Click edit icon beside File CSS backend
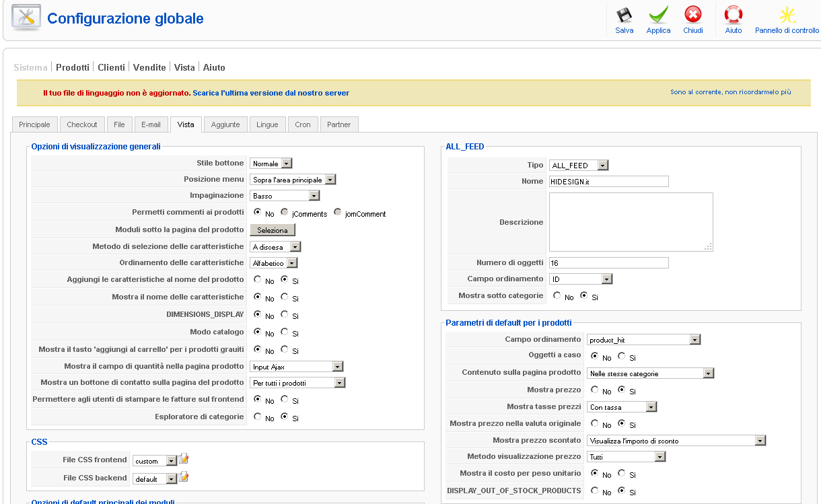 (x=184, y=478)
